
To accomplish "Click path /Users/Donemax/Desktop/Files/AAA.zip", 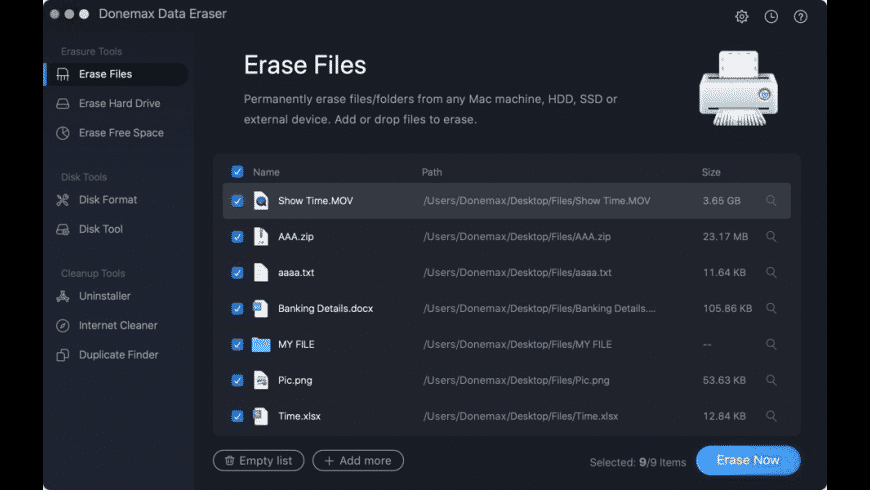I will click(517, 237).
